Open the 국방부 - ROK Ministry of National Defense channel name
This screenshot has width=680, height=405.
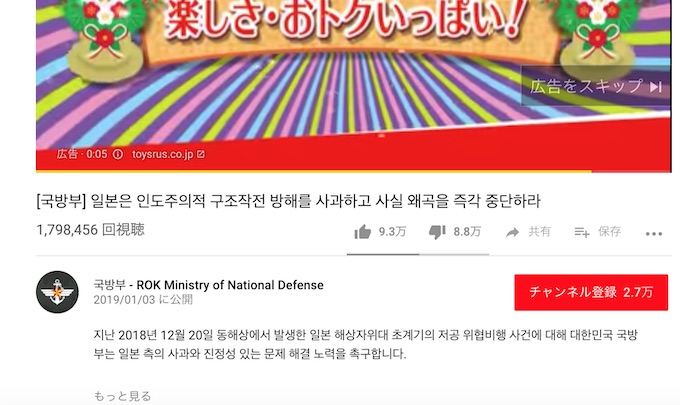click(209, 285)
